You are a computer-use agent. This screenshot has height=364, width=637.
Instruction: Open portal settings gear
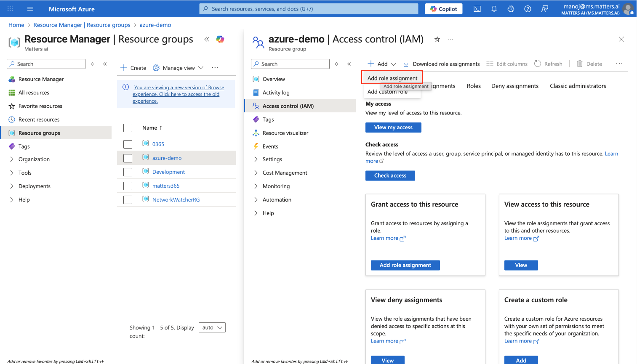coord(511,9)
